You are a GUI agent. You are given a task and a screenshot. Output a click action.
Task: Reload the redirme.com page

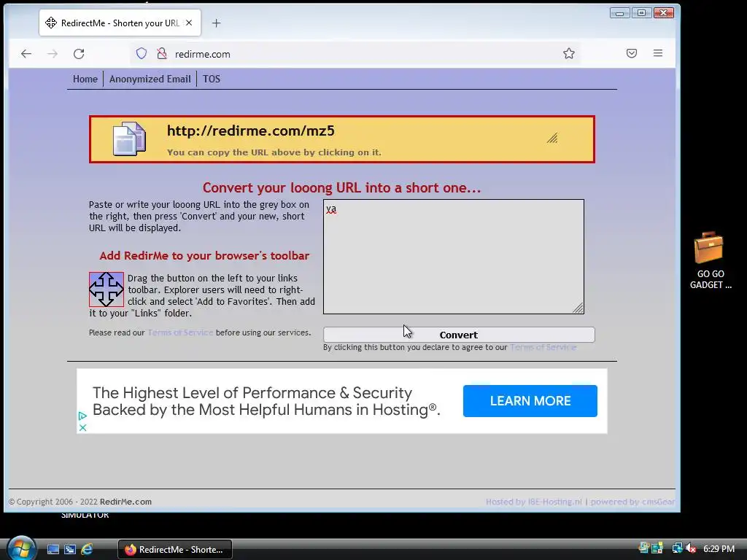(79, 54)
